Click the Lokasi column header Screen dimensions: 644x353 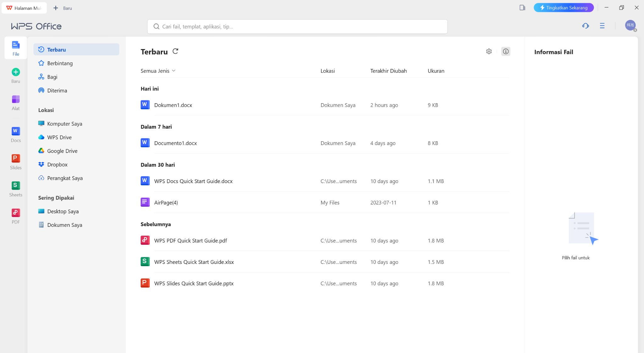tap(328, 71)
